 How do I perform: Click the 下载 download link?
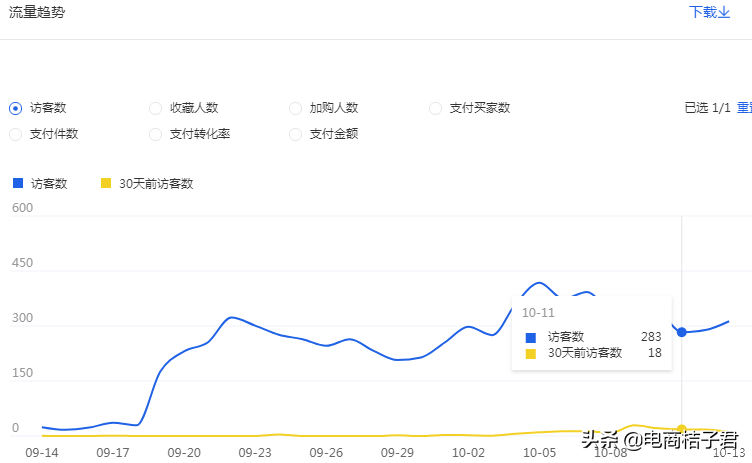point(709,12)
